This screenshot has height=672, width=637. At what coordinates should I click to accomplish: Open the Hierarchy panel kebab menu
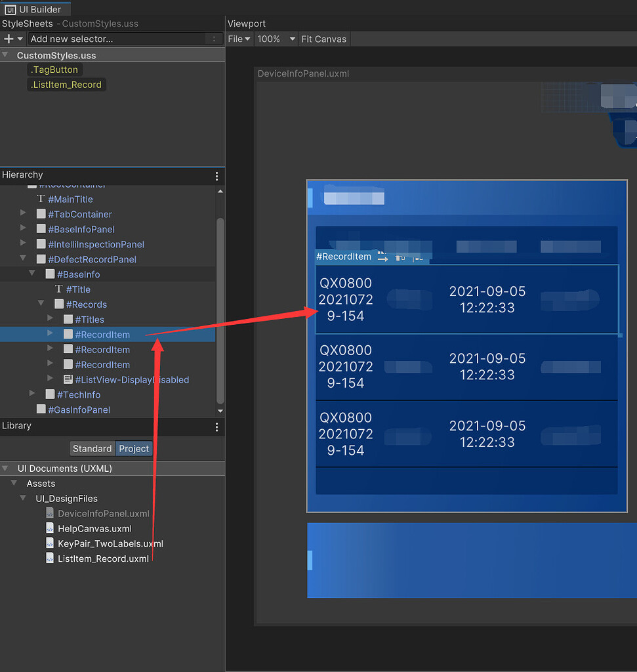click(216, 176)
